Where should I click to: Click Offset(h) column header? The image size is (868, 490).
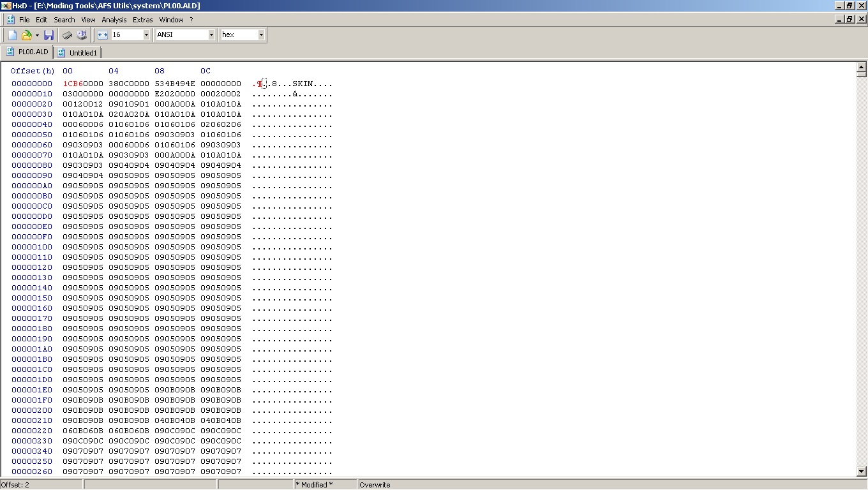(33, 71)
